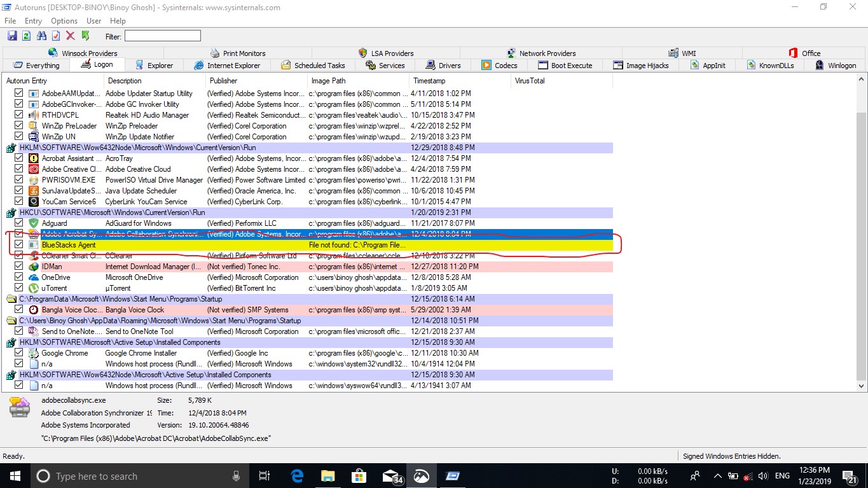Open the AppInit tab
The image size is (868, 488).
point(707,66)
